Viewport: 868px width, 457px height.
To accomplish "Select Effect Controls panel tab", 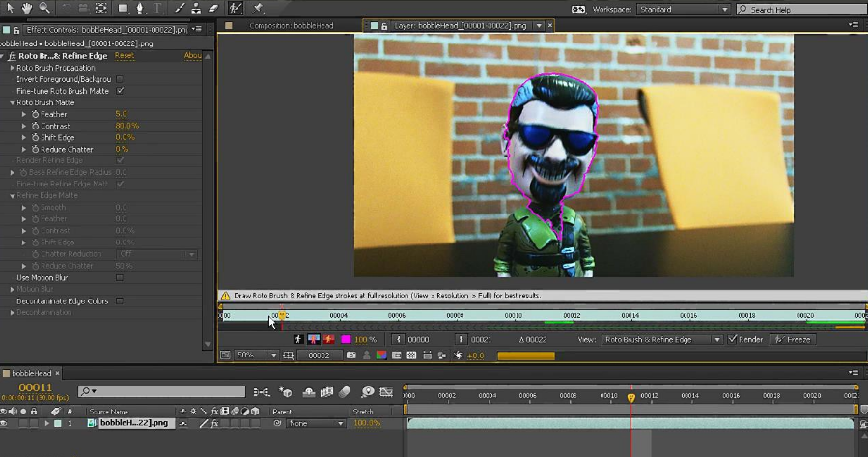I will pos(106,29).
